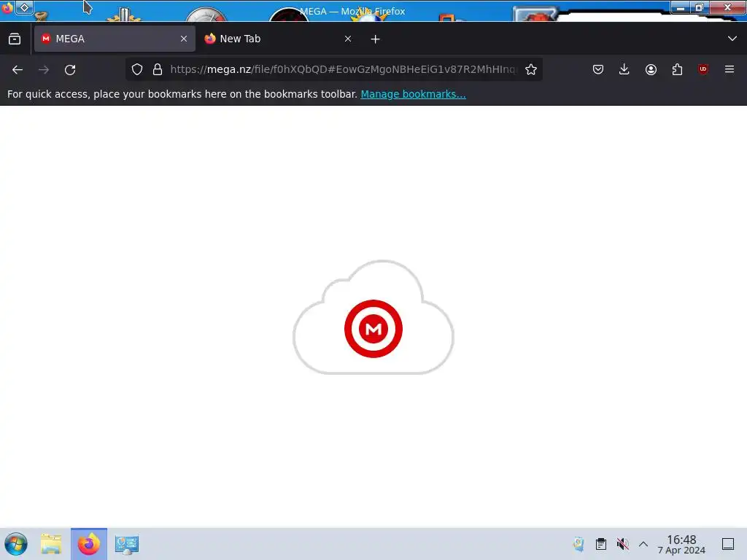This screenshot has width=747, height=560.
Task: Open the clock showing 16:48
Action: 681,544
